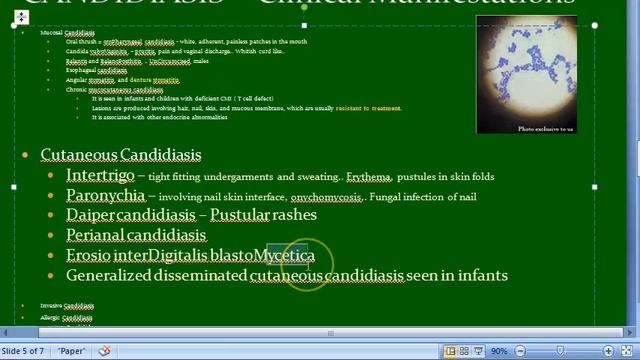Click 'Angular stomatitis and denture stomatitis' line
Screen dimensions: 640x360
tap(122, 80)
